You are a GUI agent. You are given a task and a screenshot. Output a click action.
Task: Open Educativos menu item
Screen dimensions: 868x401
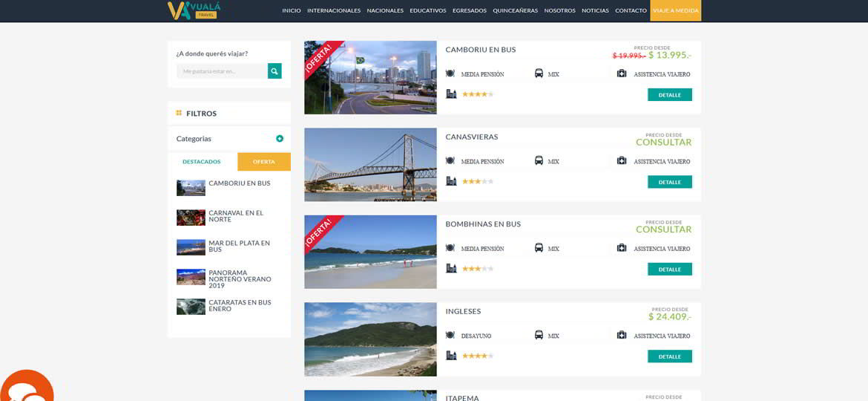pyautogui.click(x=428, y=10)
